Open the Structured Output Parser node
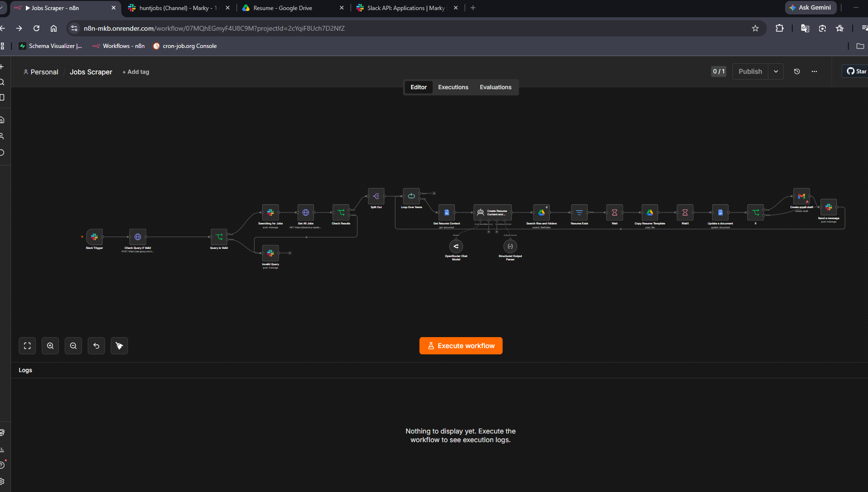 tap(510, 246)
